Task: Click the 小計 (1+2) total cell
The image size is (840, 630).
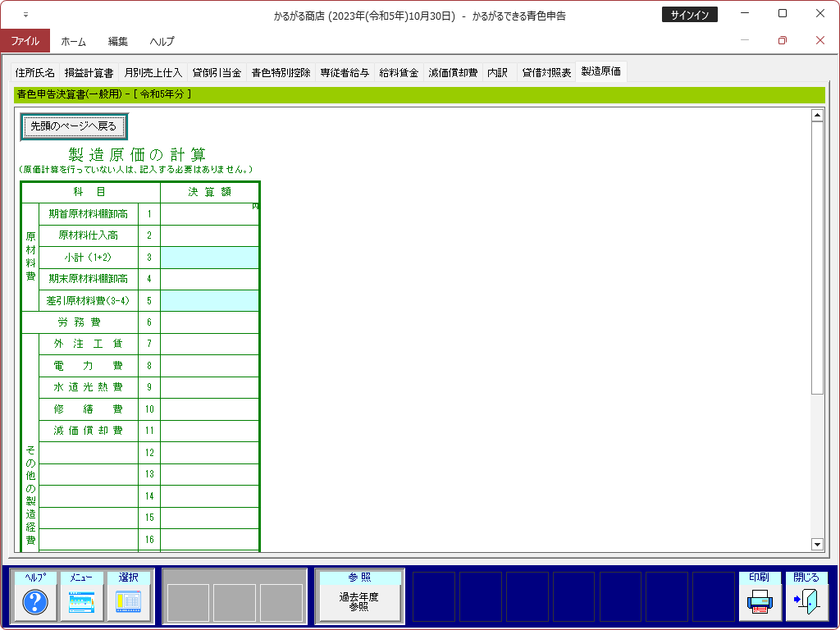Action: [209, 258]
